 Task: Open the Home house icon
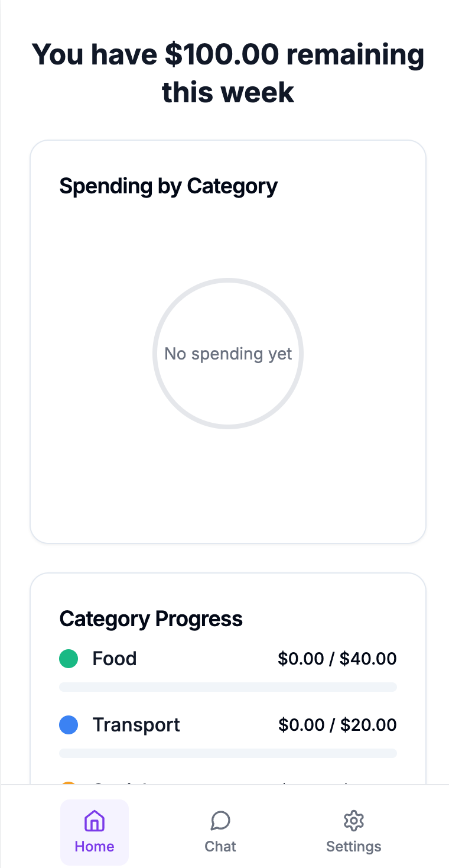point(95,821)
